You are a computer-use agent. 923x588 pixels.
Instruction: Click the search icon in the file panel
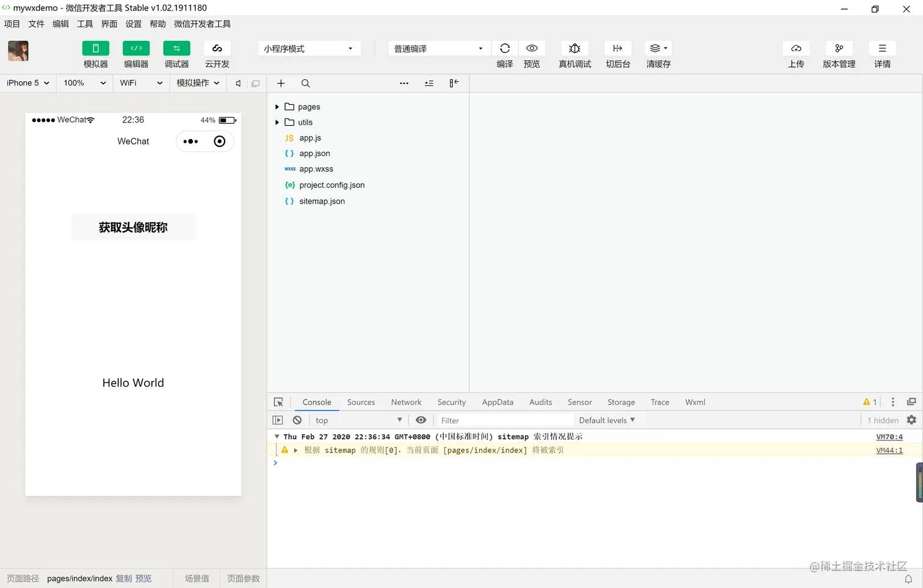[306, 84]
